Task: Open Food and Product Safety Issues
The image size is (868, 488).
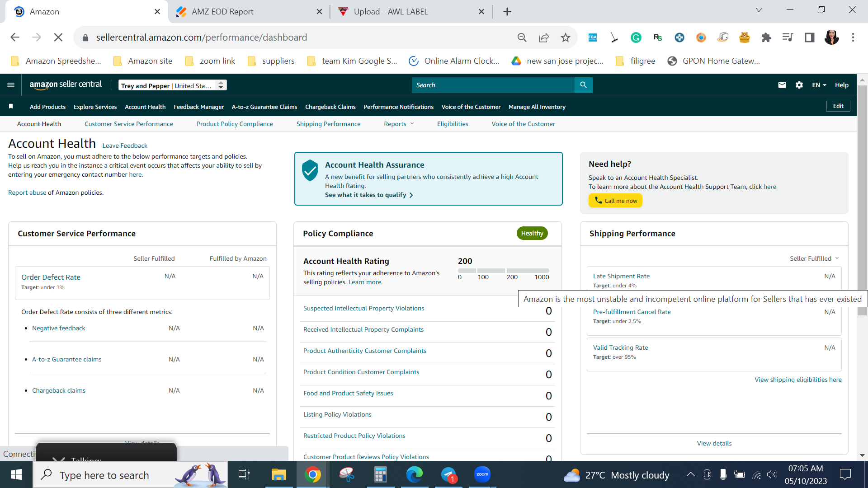Action: click(x=348, y=393)
